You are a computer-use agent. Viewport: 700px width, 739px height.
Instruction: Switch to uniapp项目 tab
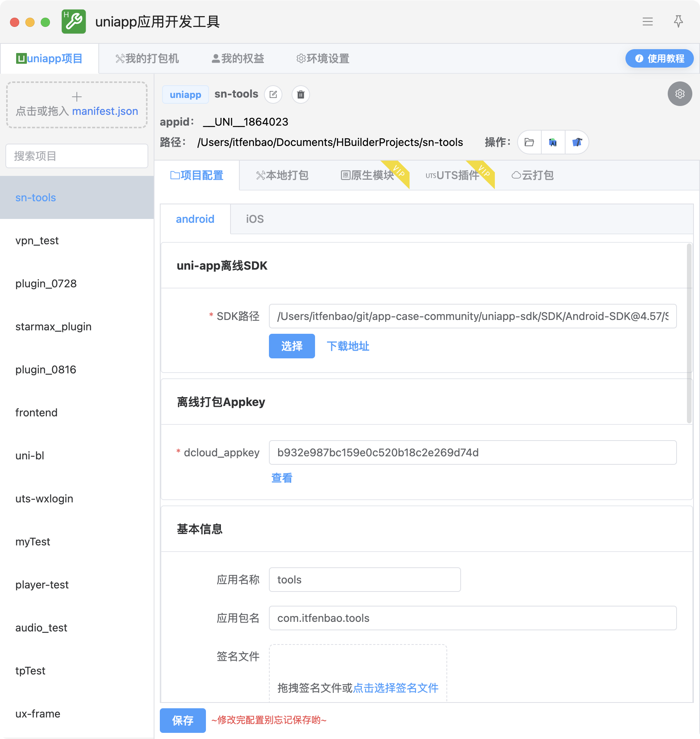point(50,58)
